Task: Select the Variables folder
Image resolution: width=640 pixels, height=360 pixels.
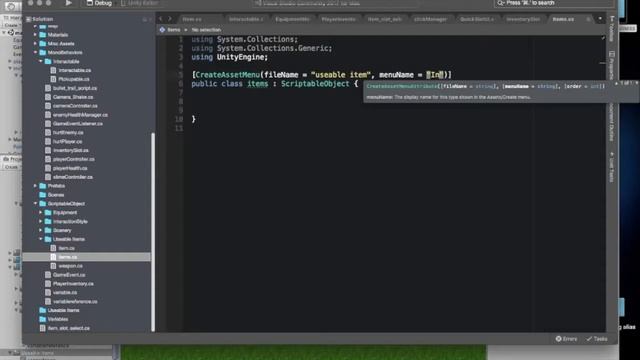Action: click(58, 319)
